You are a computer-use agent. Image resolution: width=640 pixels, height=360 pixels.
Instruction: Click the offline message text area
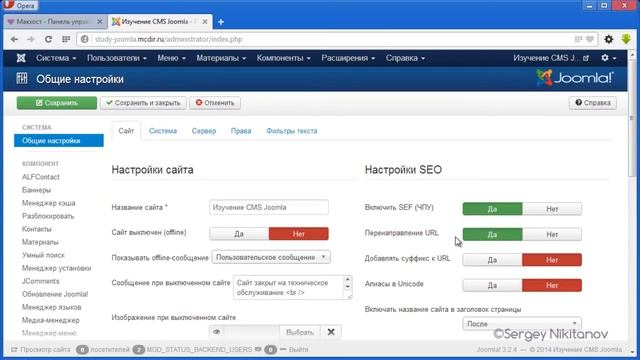coord(292,288)
